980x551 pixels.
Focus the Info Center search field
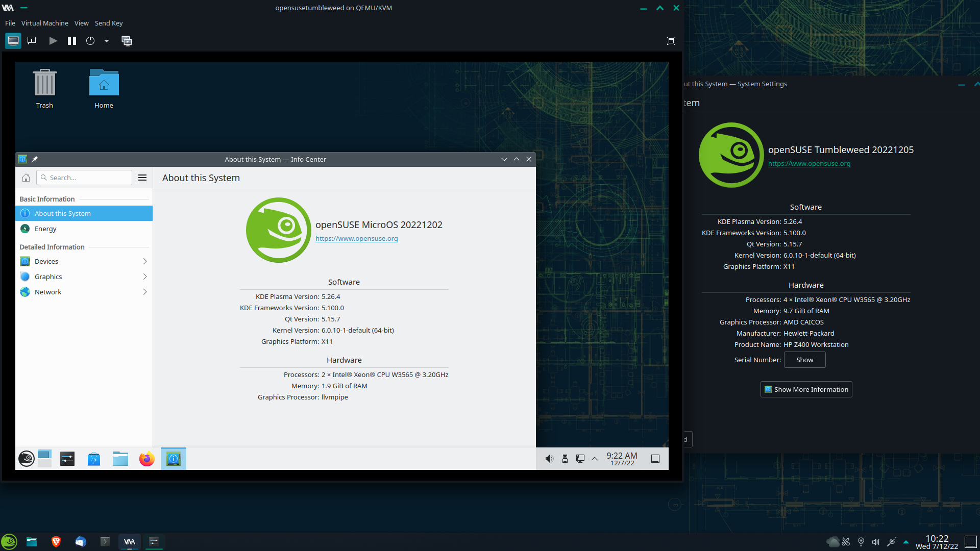(84, 178)
